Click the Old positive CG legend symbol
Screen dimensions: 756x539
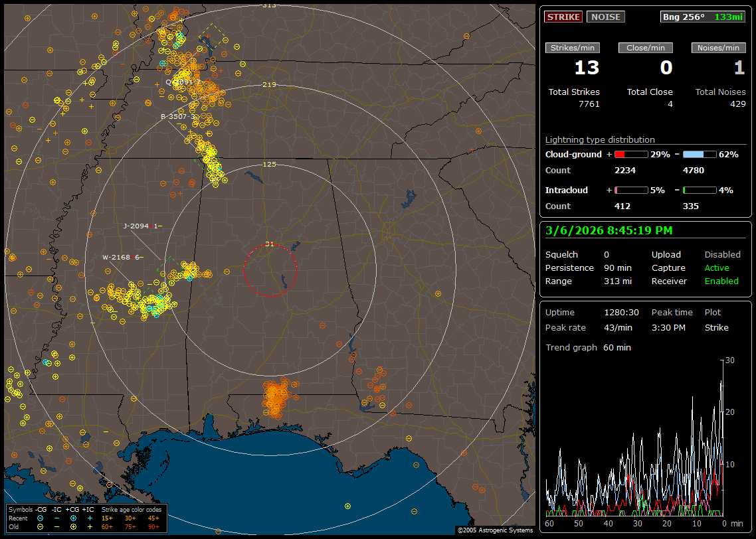(x=72, y=526)
